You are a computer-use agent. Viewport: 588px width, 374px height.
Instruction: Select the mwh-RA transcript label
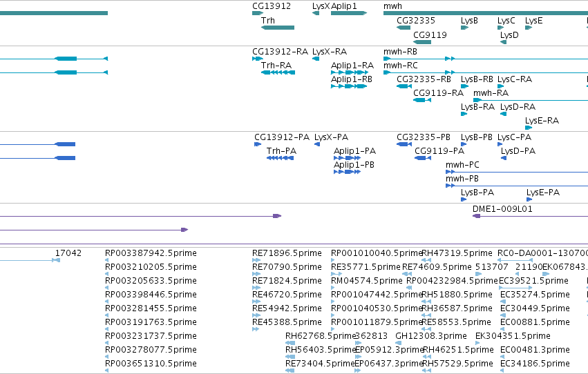coord(491,93)
